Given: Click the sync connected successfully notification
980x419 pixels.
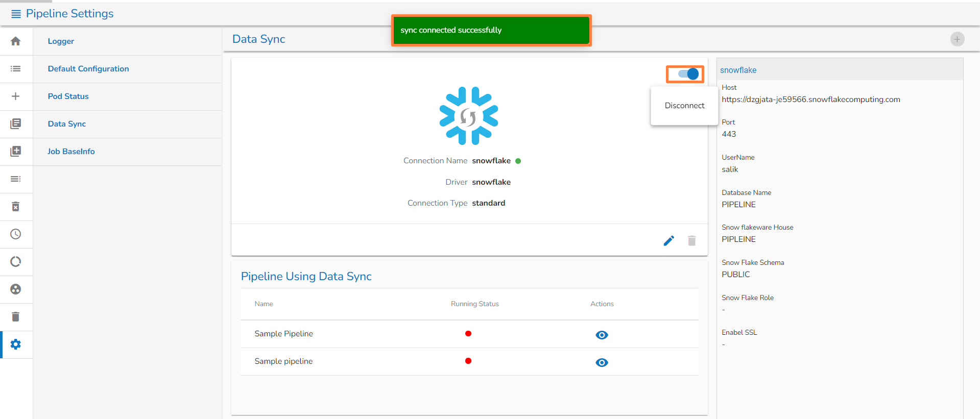Looking at the screenshot, I should tap(491, 31).
